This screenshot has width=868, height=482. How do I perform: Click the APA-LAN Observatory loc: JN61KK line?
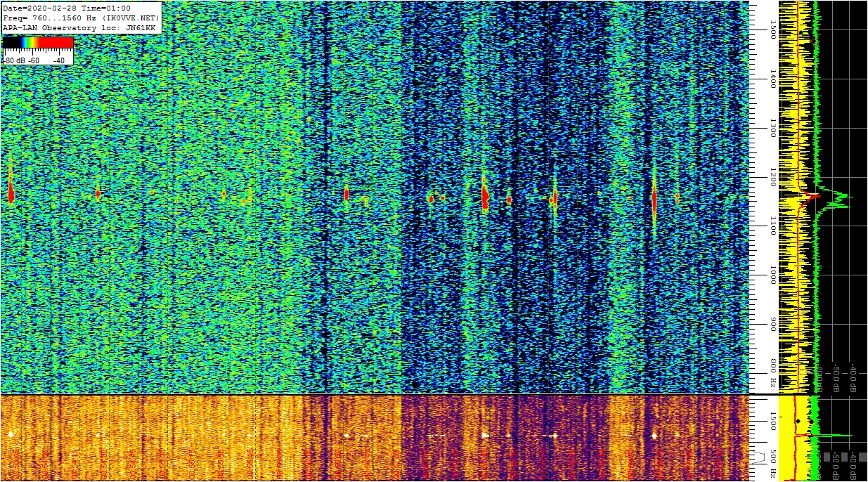tap(79, 28)
